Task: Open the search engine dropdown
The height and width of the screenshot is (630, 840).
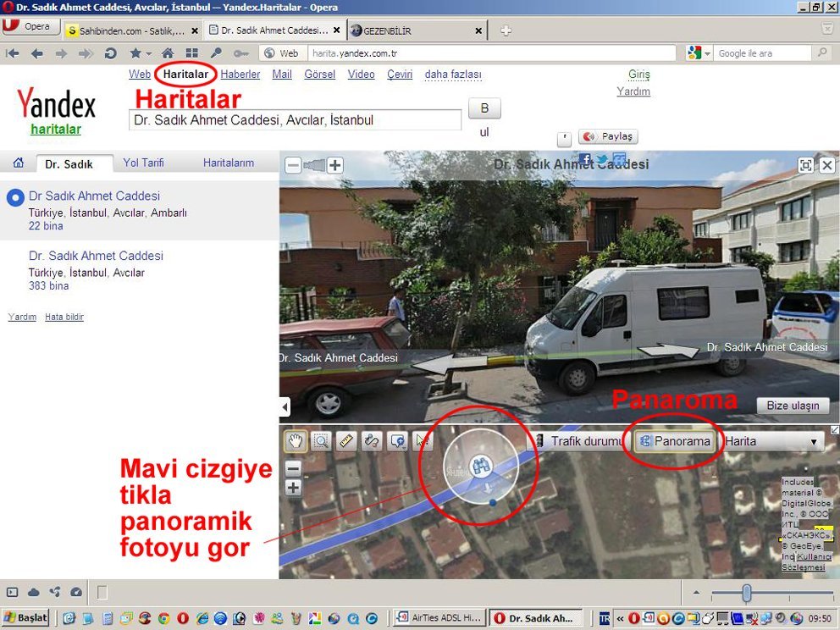Action: tap(699, 53)
